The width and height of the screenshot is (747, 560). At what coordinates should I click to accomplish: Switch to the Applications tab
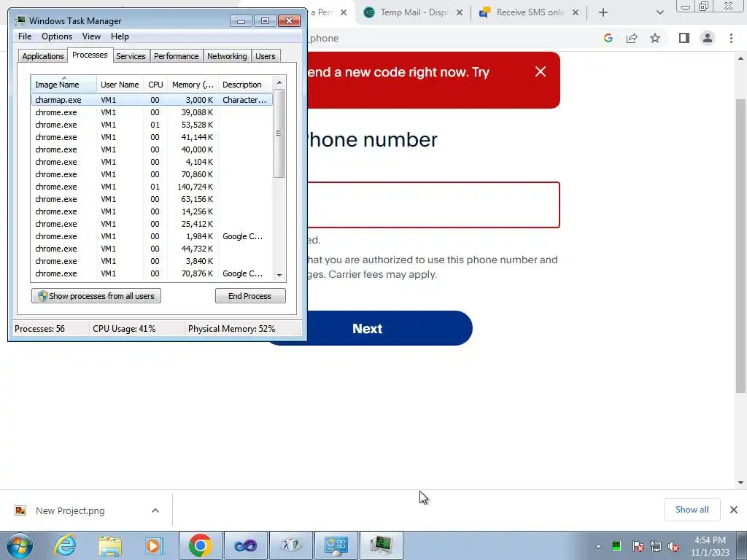click(x=43, y=56)
